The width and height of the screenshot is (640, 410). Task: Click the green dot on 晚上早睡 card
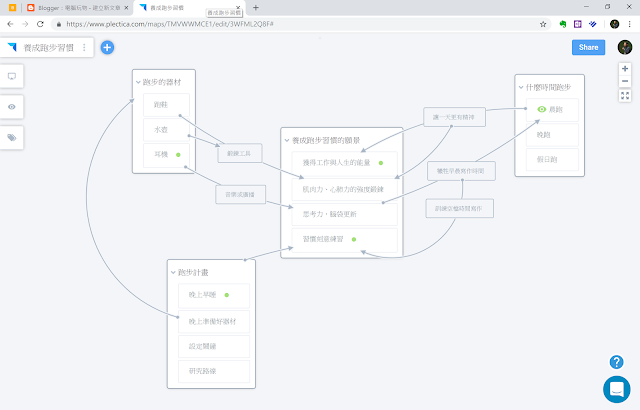tap(227, 295)
